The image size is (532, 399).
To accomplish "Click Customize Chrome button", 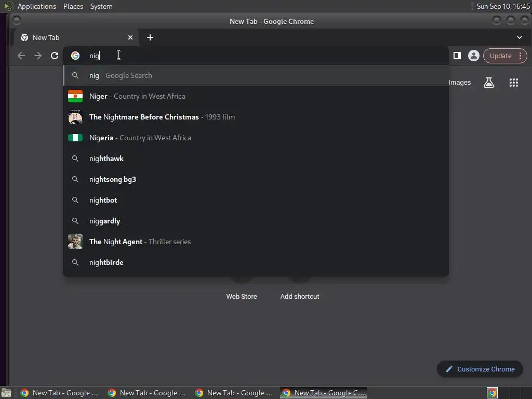I will [480, 369].
